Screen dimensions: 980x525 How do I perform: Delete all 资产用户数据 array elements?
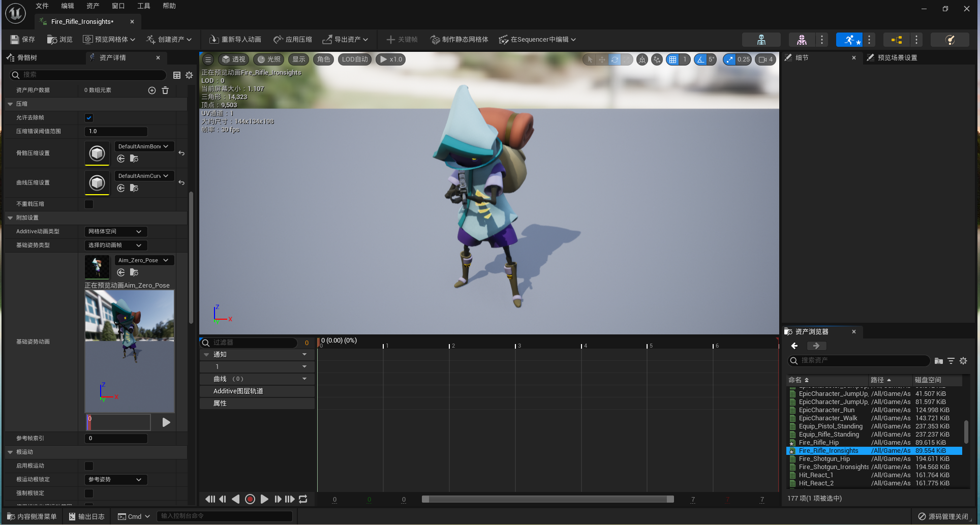(x=165, y=90)
